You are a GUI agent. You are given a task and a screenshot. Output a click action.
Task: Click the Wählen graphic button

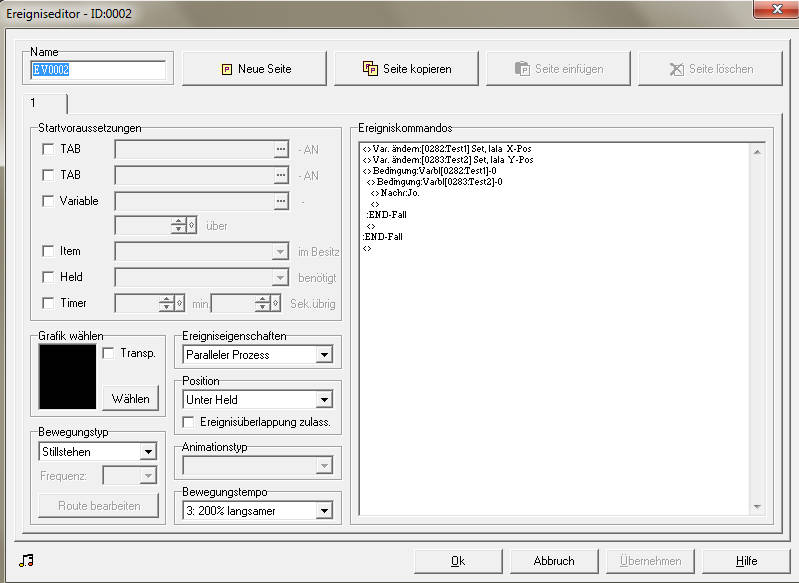[131, 398]
